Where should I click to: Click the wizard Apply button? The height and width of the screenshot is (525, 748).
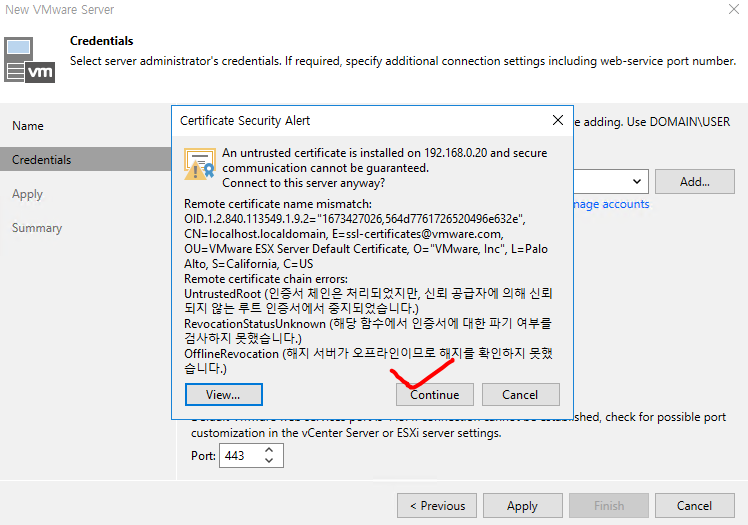[x=523, y=505]
